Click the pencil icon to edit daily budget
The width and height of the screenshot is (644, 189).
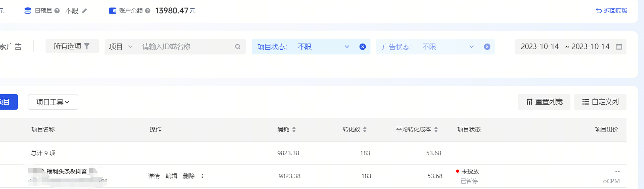[85, 11]
